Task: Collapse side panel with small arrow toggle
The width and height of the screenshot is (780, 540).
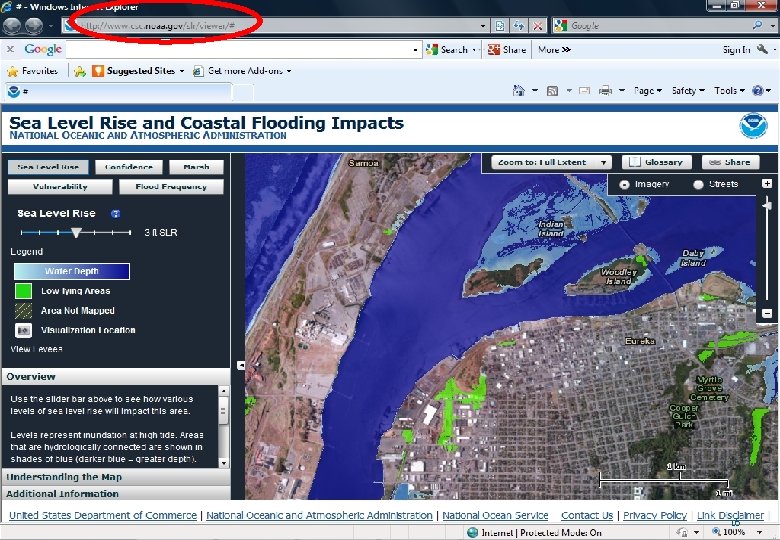Action: 241,365
